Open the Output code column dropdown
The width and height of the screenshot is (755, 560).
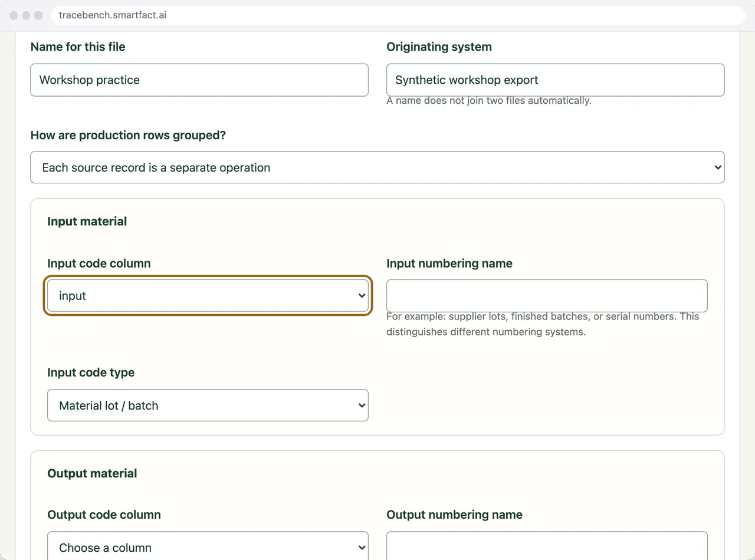coord(208,546)
